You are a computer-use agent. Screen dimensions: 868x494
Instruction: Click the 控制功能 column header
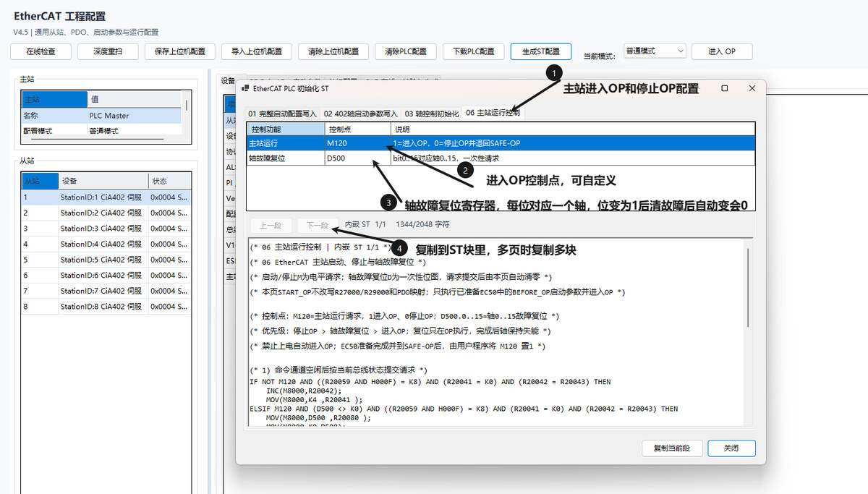[x=286, y=129]
